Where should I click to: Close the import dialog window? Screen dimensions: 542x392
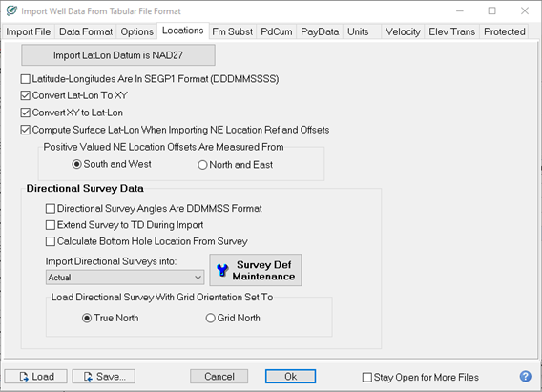525,11
